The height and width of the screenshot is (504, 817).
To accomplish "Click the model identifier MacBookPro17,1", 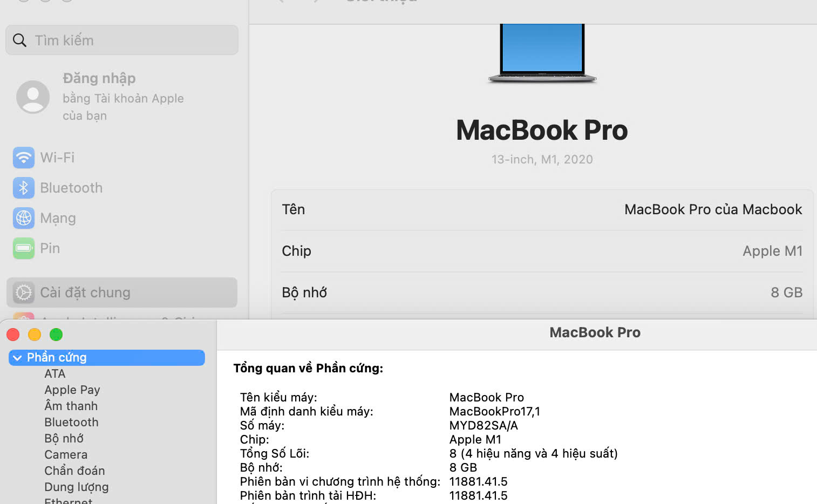I will point(494,411).
